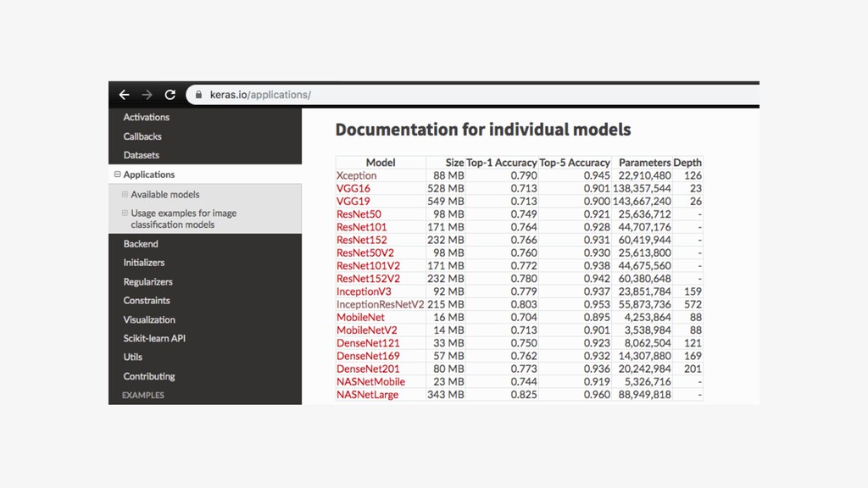
Task: Click the 0.825 top-1 accuracy value
Action: coord(524,395)
